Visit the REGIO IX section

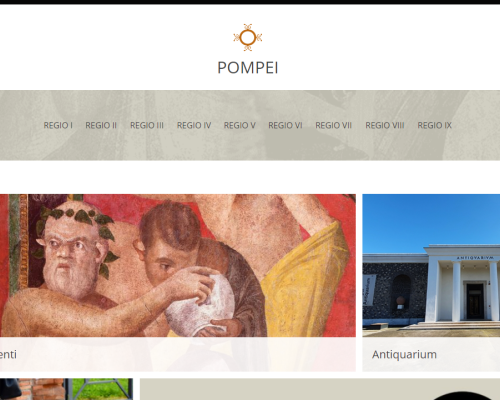coord(435,125)
